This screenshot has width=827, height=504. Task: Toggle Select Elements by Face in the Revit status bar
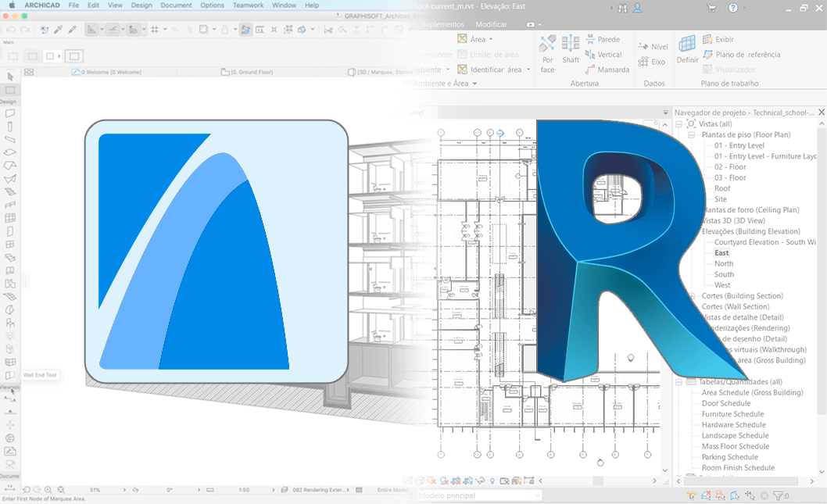pos(735,495)
